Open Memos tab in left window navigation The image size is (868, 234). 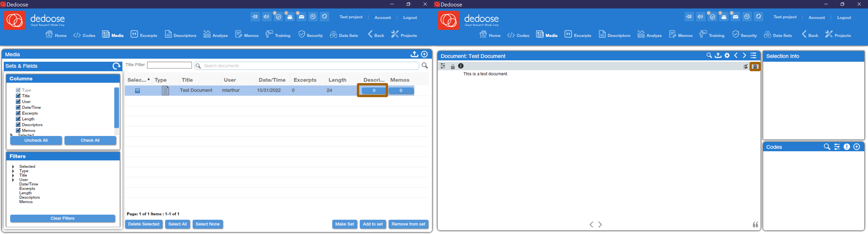point(247,35)
